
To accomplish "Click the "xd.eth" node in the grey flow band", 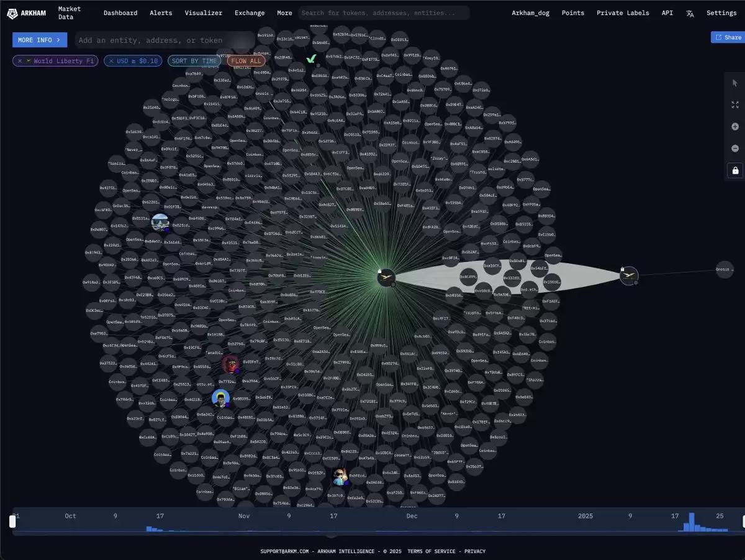I will [529, 290].
